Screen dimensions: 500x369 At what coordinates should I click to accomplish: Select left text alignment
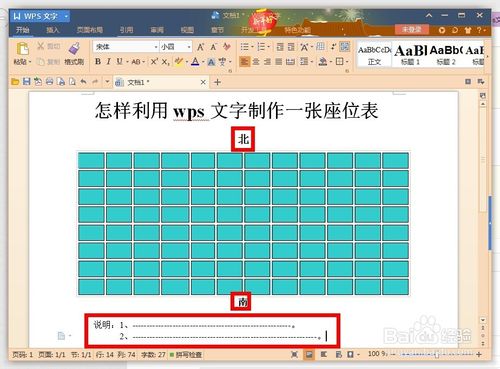click(244, 62)
